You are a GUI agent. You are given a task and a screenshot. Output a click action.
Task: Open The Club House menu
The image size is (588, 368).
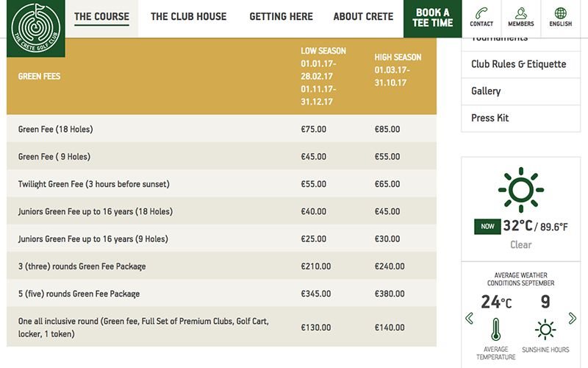188,17
